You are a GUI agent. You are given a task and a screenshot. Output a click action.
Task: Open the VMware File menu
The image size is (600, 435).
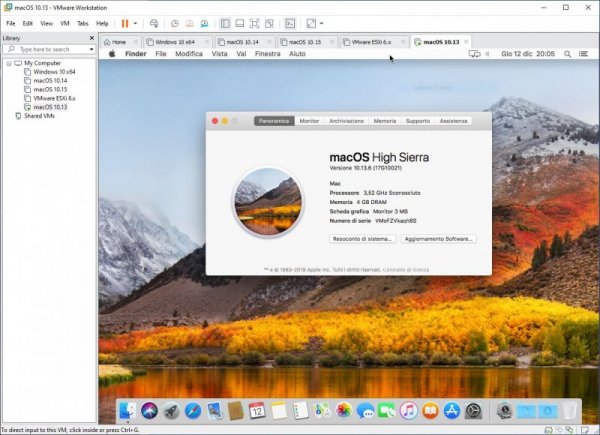[11, 23]
